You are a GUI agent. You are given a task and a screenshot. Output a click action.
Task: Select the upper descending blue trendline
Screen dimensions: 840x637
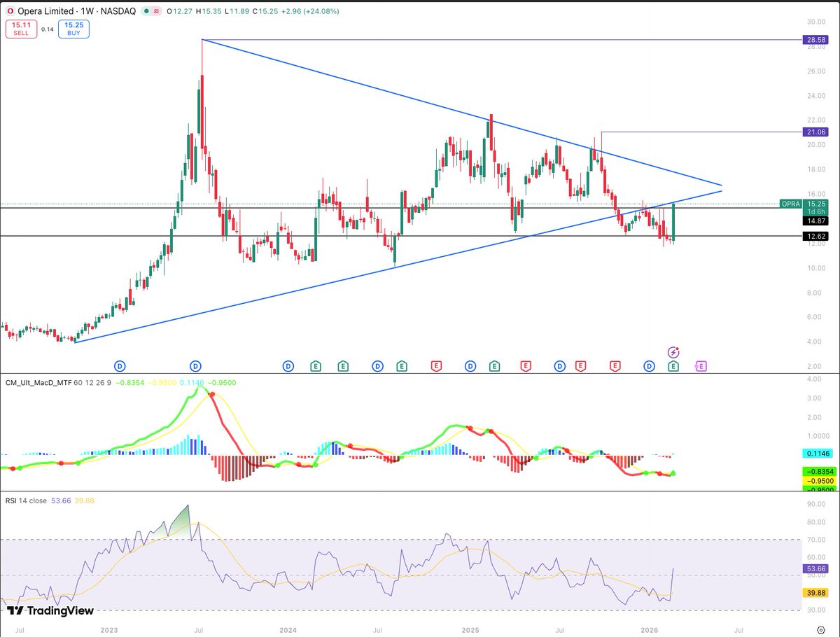point(462,113)
